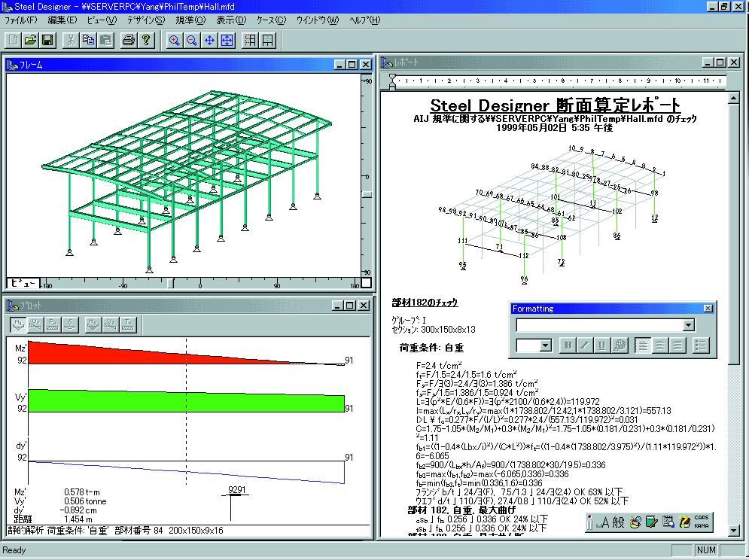Image resolution: width=749 pixels, height=560 pixels.
Task: Toggle the δ deflection plot button
Action: 70,324
